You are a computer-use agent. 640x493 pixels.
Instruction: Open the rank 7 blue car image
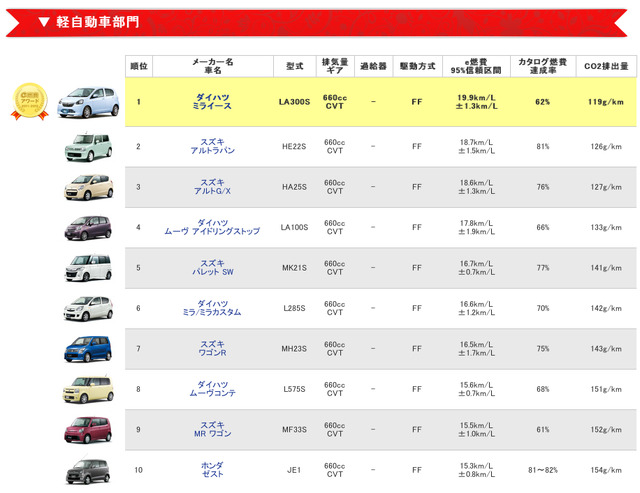88,349
